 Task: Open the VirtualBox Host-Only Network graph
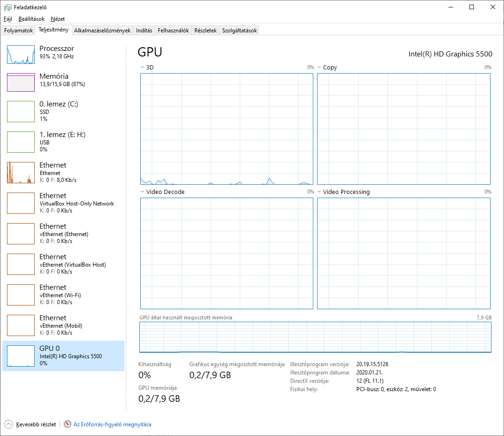[21, 203]
